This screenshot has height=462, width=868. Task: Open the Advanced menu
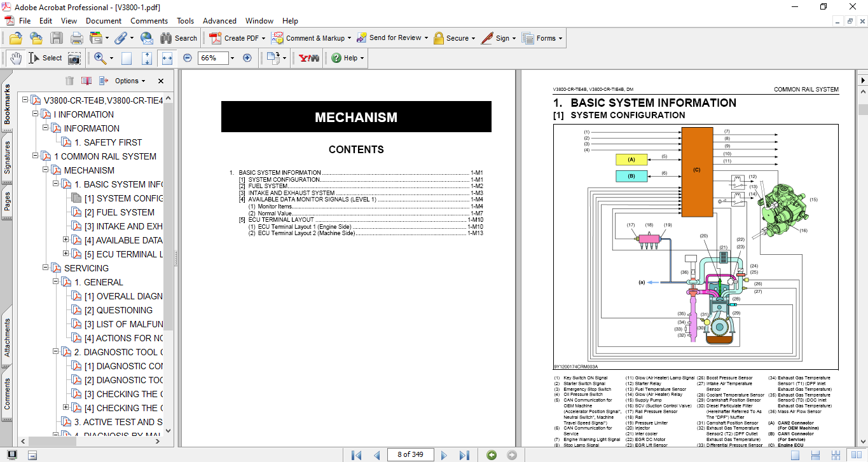pyautogui.click(x=219, y=21)
